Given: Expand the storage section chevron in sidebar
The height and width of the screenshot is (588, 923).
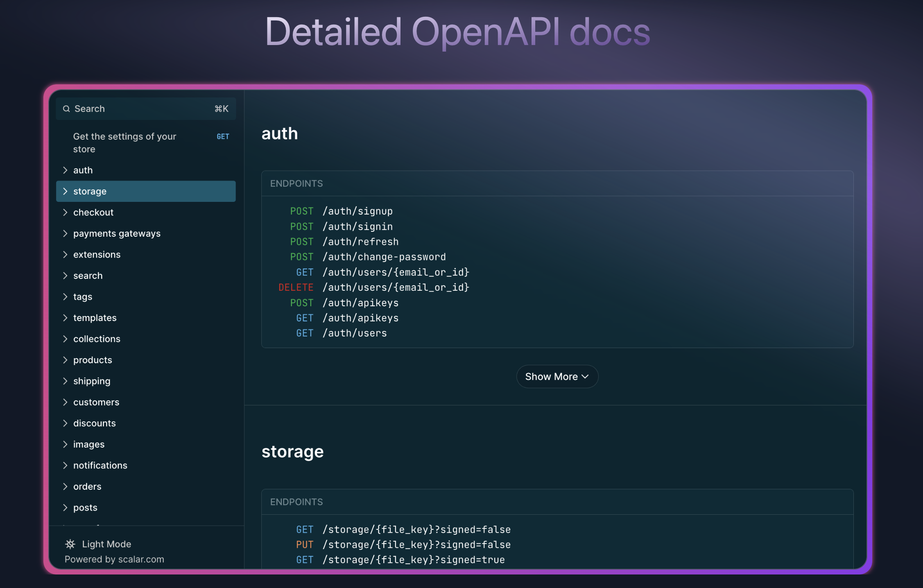Looking at the screenshot, I should (65, 191).
